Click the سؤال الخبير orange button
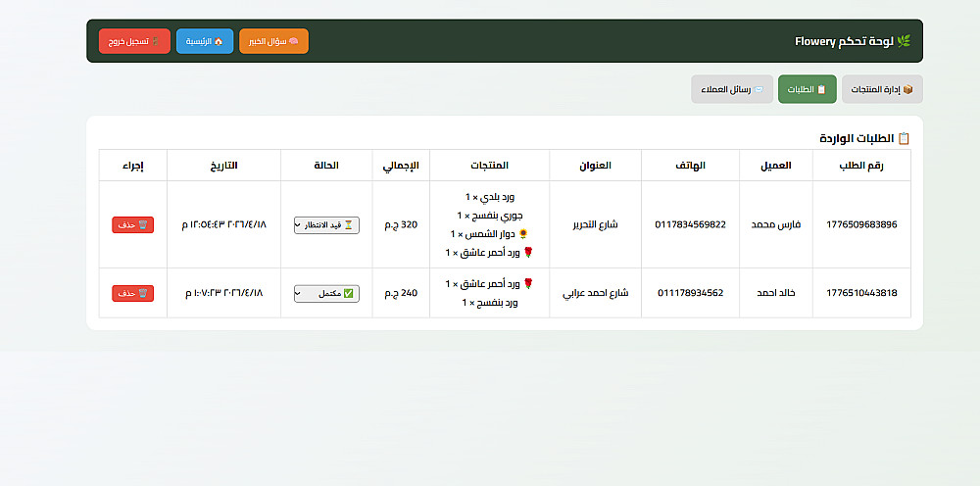This screenshot has height=486, width=980. 273,41
